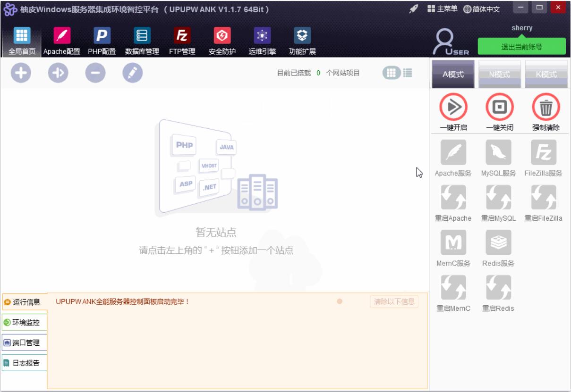The height and width of the screenshot is (392, 571).
Task: Click the rocket icon in title bar
Action: tap(414, 9)
